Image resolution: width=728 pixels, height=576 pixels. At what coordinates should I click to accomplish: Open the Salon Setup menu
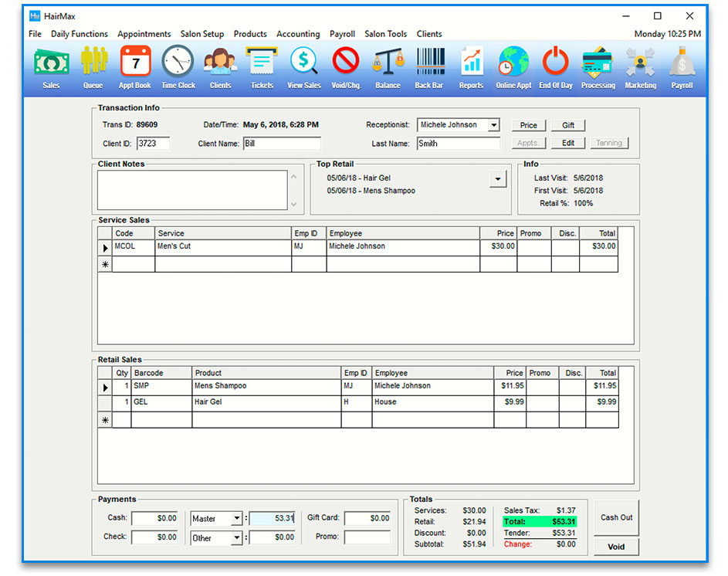click(202, 34)
